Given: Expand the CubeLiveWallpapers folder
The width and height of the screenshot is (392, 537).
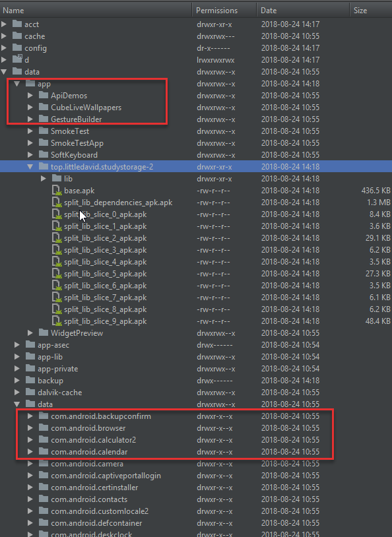Looking at the screenshot, I should click(30, 107).
